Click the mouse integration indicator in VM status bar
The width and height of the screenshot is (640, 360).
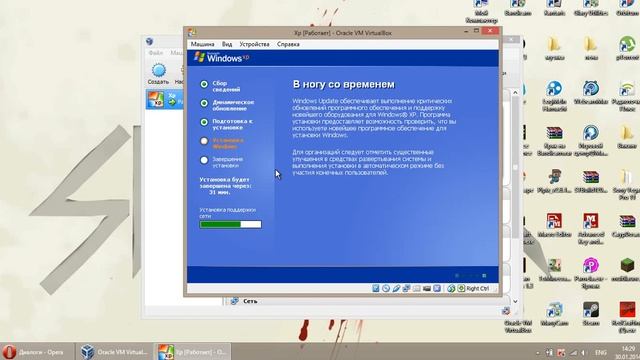(x=437, y=289)
